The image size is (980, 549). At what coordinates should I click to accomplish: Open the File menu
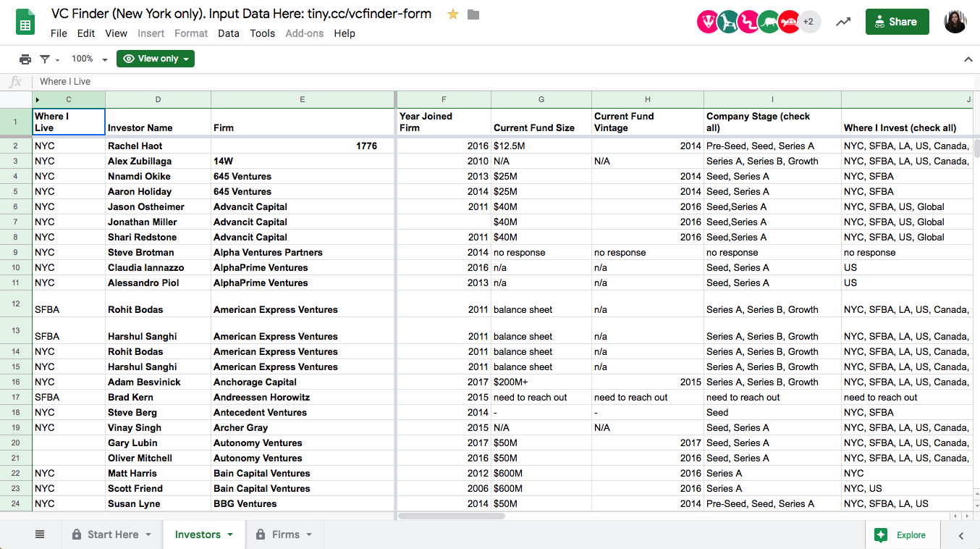59,33
